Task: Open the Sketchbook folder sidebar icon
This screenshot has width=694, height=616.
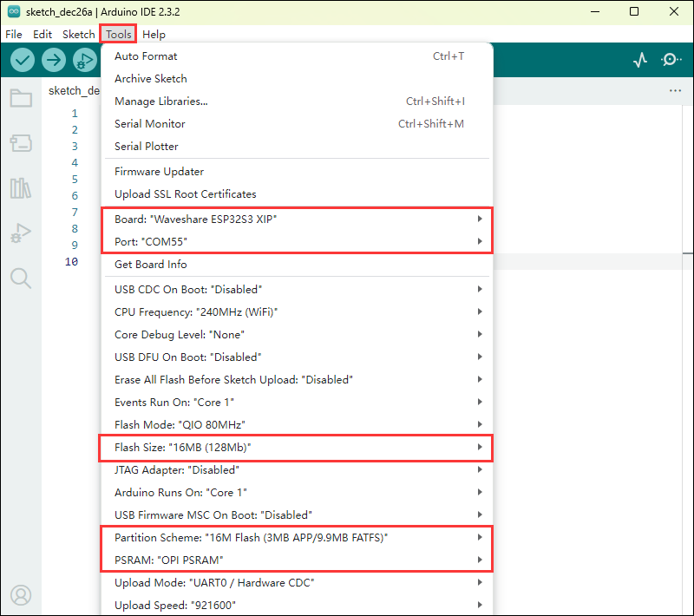Action: click(x=21, y=98)
